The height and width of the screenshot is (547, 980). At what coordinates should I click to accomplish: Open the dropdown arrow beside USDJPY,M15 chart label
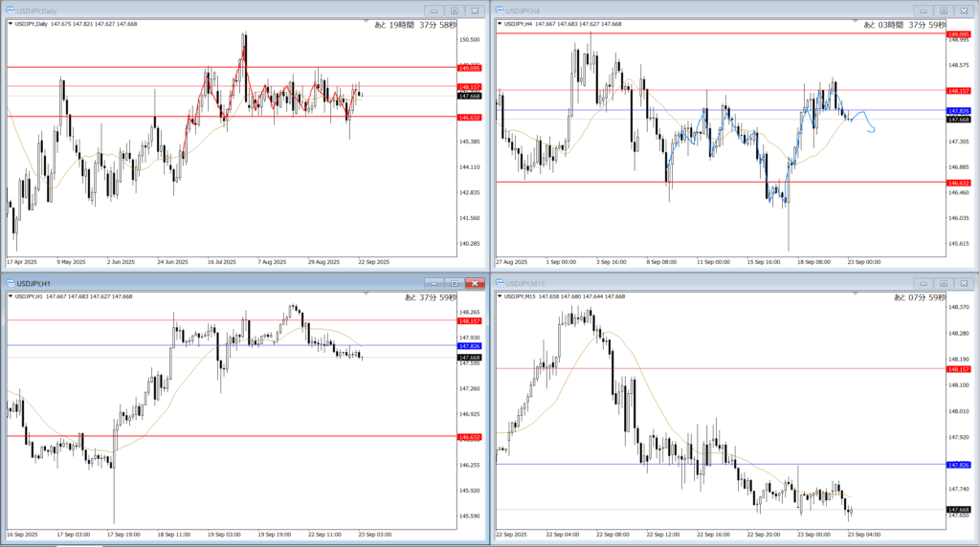[x=500, y=297]
